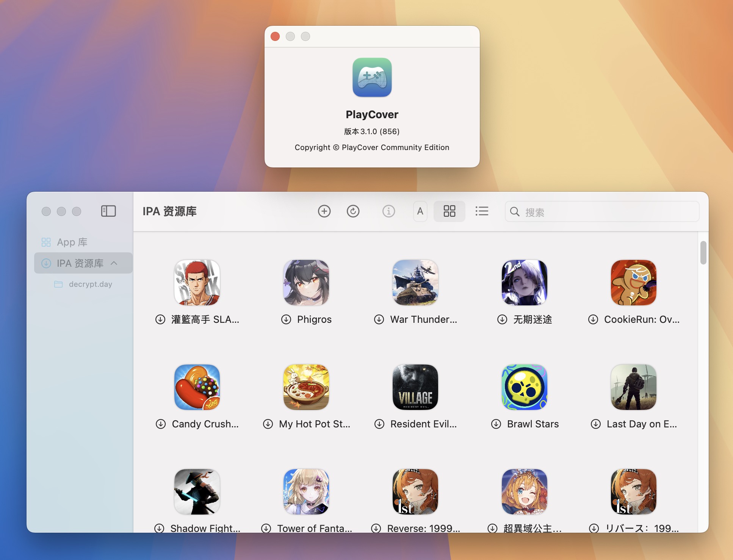This screenshot has width=733, height=560.
Task: Expand the sidebar panel toggle
Action: pos(108,211)
